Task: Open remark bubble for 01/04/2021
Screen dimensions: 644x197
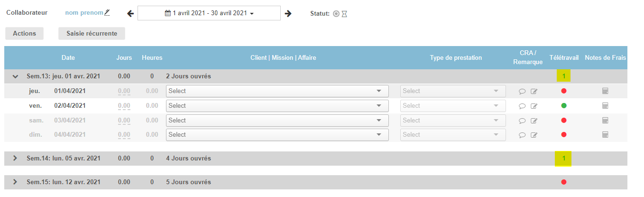Action: pos(522,91)
